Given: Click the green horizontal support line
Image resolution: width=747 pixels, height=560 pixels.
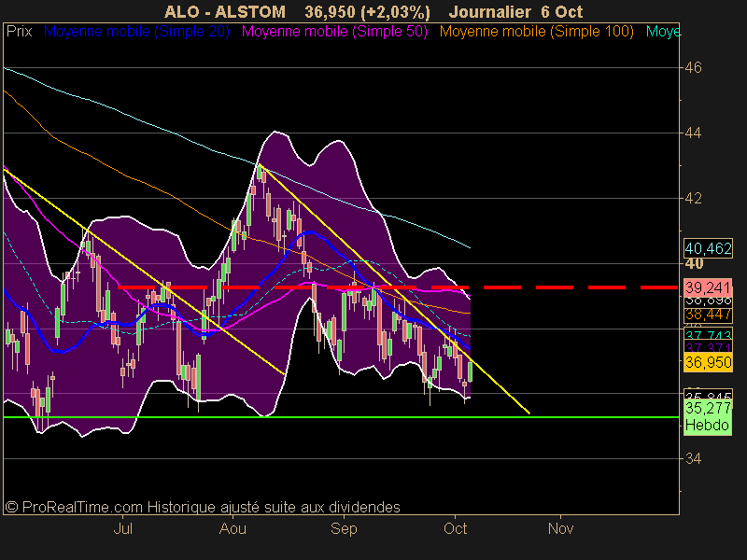Looking at the screenshot, I should (341, 417).
